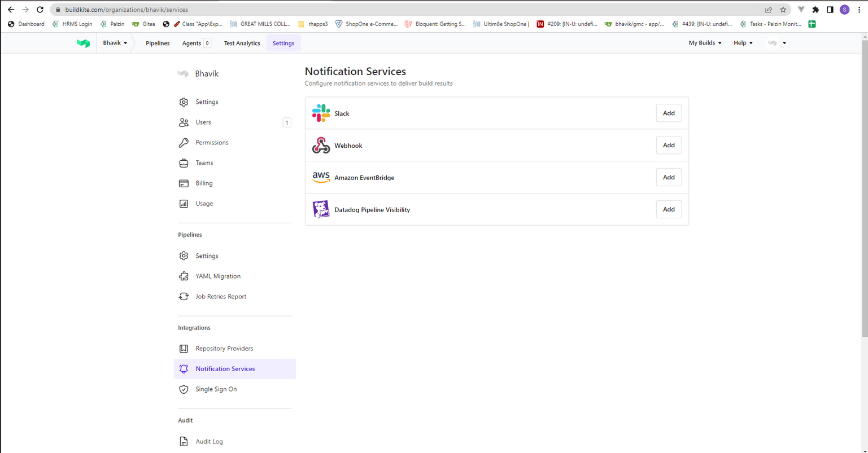Open the HRMS Login bookmark

[x=72, y=24]
